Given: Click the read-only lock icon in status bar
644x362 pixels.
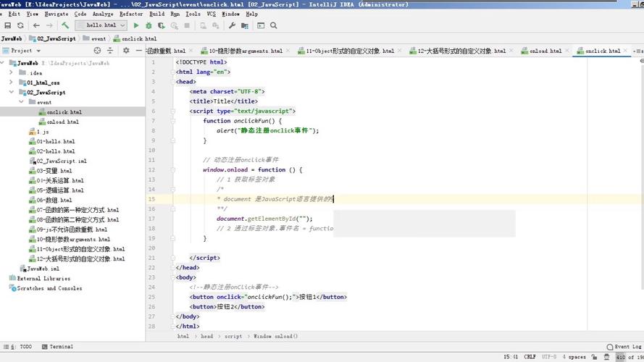Looking at the screenshot, I should click(594, 357).
